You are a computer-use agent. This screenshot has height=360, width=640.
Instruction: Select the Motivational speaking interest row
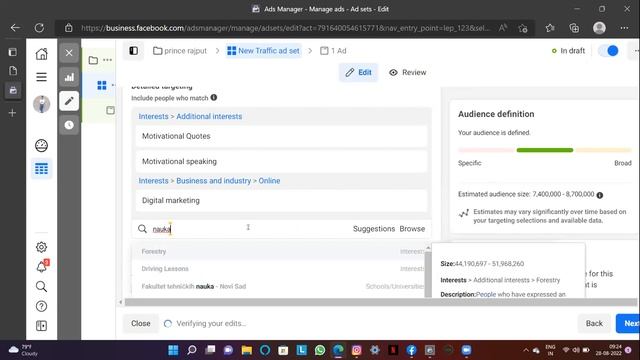click(x=281, y=161)
